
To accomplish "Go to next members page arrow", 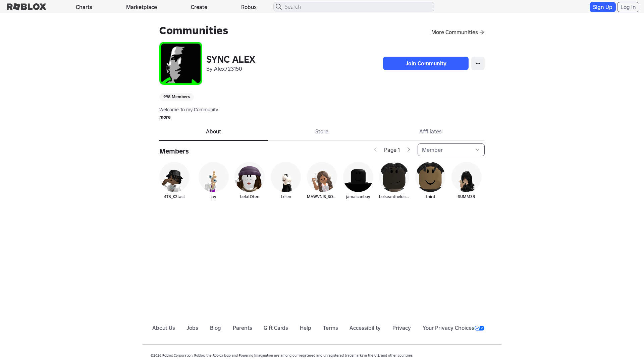I will (x=409, y=150).
